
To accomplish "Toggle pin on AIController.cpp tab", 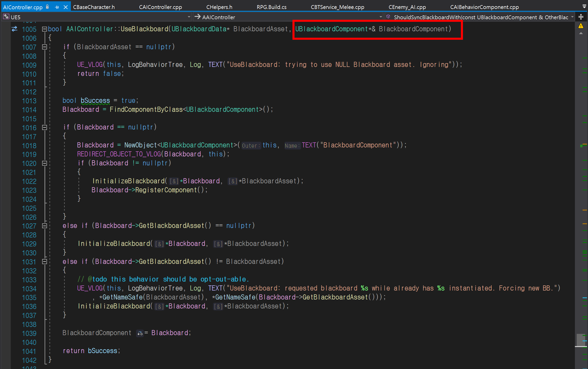I will (x=57, y=7).
